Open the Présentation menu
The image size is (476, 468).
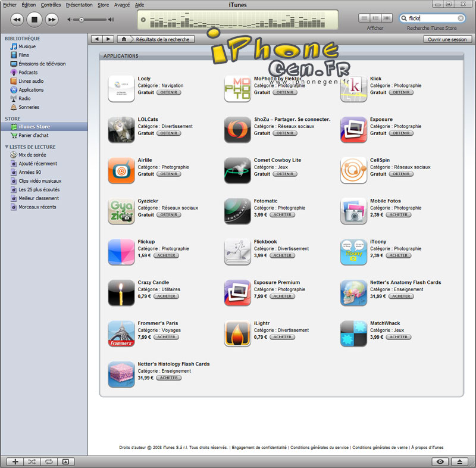tap(79, 5)
